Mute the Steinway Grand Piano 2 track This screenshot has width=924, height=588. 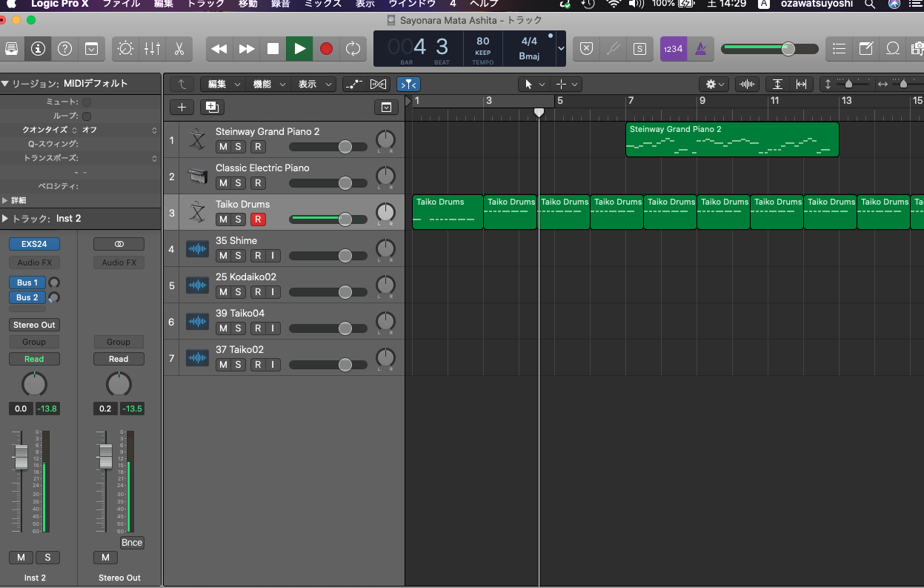tap(222, 147)
